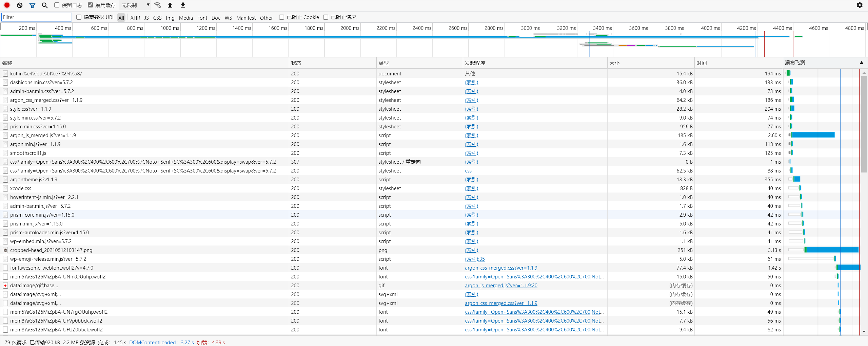Open network throttling conditions icon
The width and height of the screenshot is (868, 346).
click(x=157, y=5)
